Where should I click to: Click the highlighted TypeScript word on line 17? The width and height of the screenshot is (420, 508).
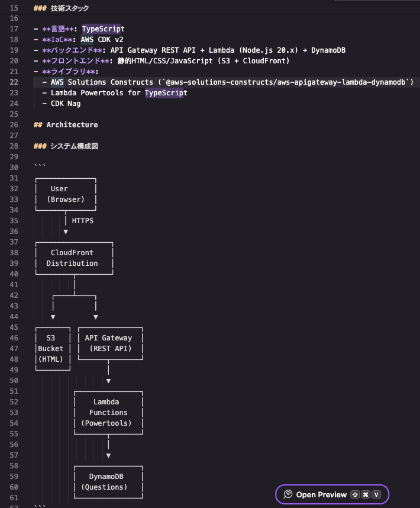point(103,29)
